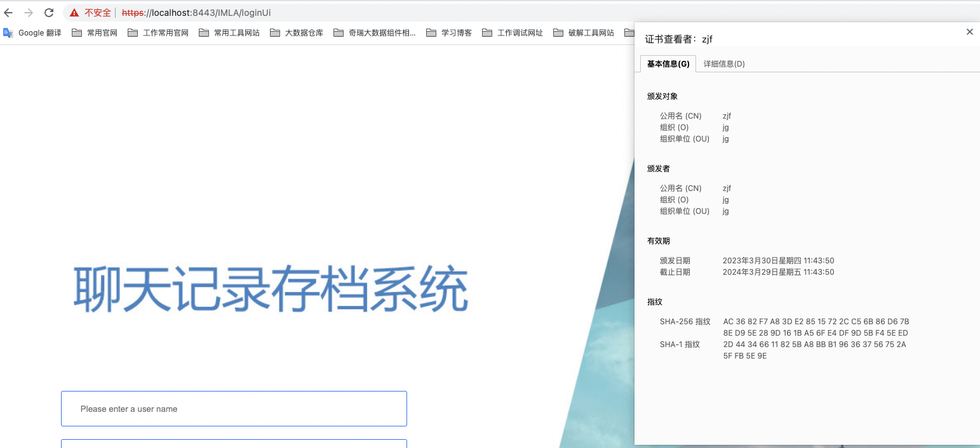Select the 基本信息(G) tab
Viewport: 980px width, 448px height.
[668, 64]
